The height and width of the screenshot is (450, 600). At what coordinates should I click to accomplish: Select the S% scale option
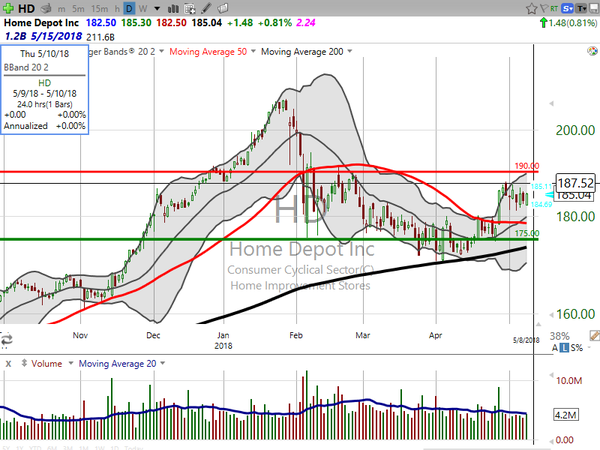tap(576, 348)
